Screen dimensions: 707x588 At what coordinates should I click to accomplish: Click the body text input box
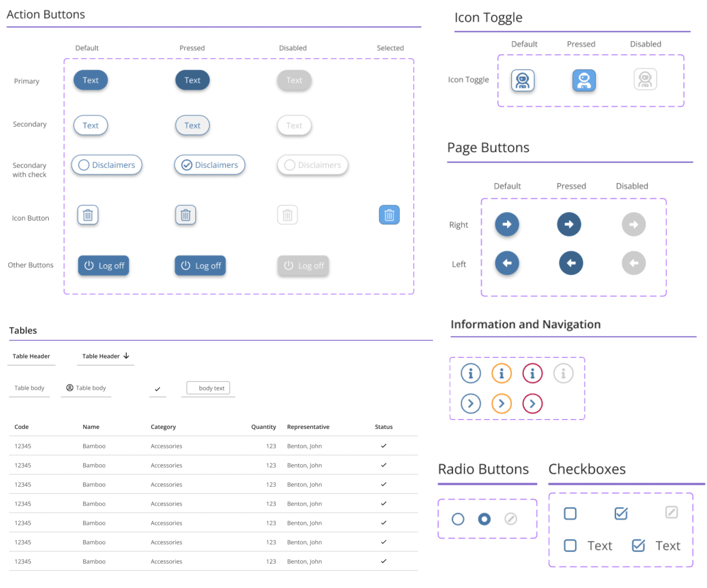(x=208, y=388)
